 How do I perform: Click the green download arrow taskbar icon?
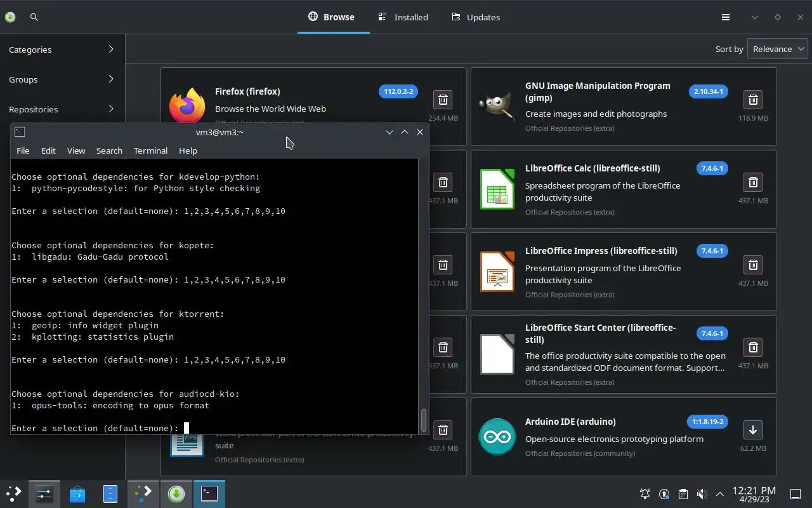click(x=176, y=493)
